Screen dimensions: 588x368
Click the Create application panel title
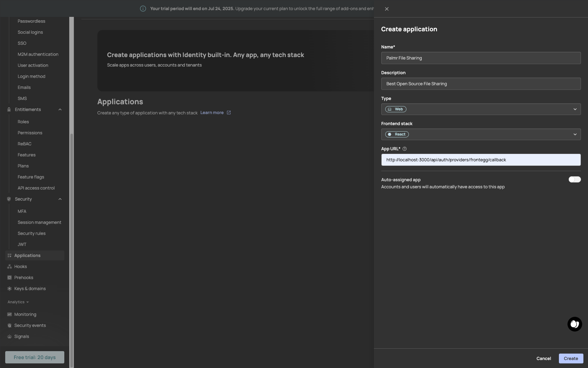coord(409,29)
